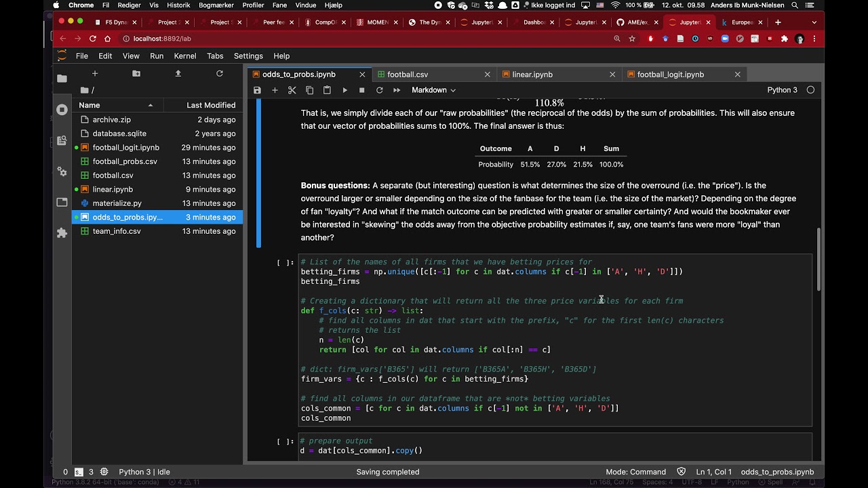Save the notebook with the disk icon
Screen dimensions: 868x488
pos(257,90)
